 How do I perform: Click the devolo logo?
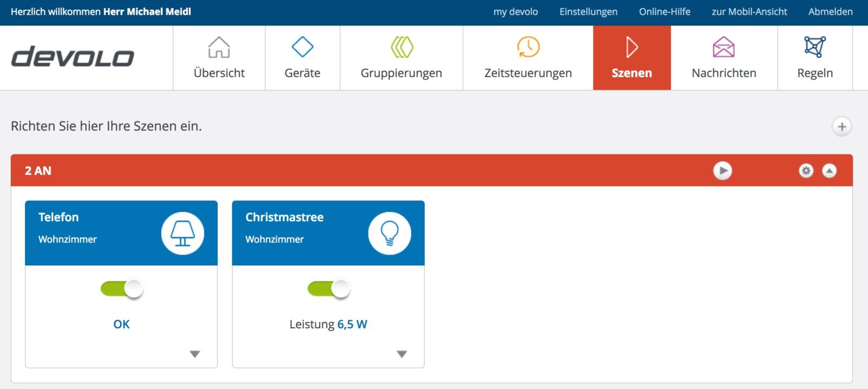point(73,57)
